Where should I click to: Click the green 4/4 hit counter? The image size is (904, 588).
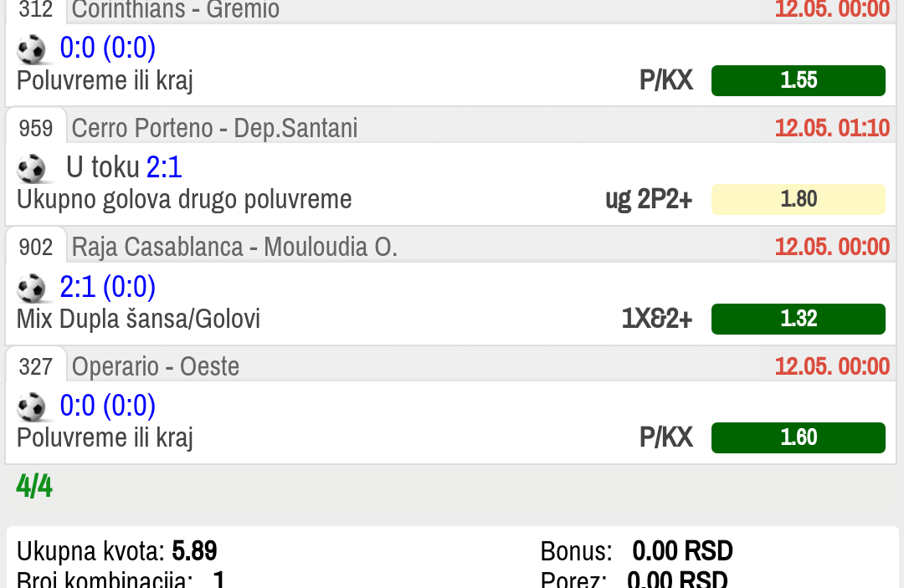pos(34,486)
